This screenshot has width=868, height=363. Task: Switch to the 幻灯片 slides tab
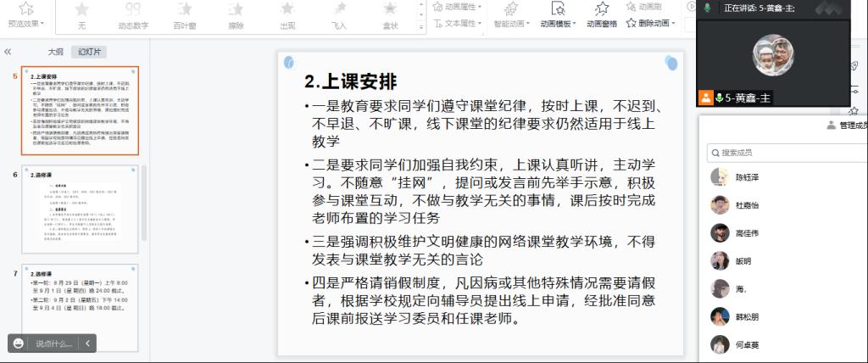[90, 52]
